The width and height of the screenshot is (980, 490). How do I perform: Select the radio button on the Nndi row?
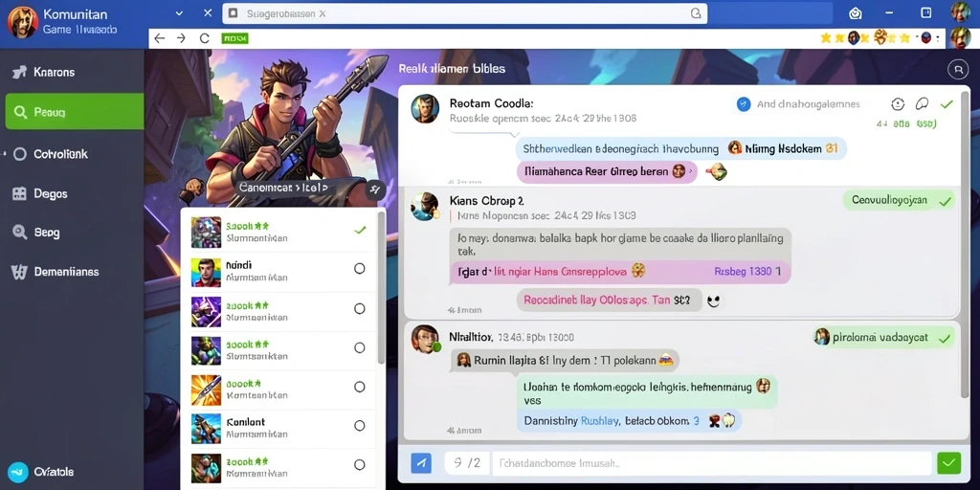(x=360, y=268)
